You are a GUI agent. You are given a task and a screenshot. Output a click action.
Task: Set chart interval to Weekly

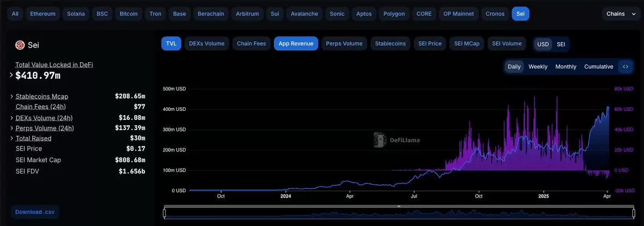(538, 66)
